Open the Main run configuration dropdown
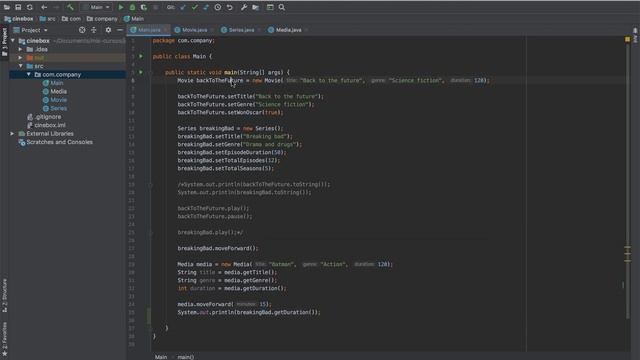Viewport: 640px width, 360px height. tap(97, 7)
